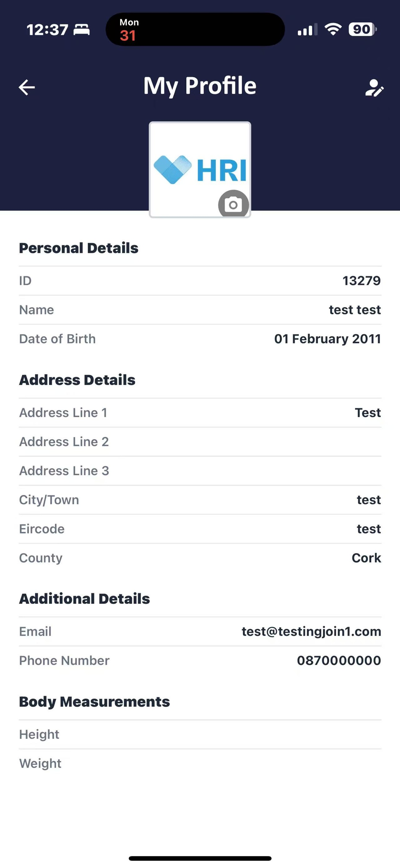Screen dimensions: 400x868
Task: Tap the camera icon on profile photo
Action: tap(233, 204)
